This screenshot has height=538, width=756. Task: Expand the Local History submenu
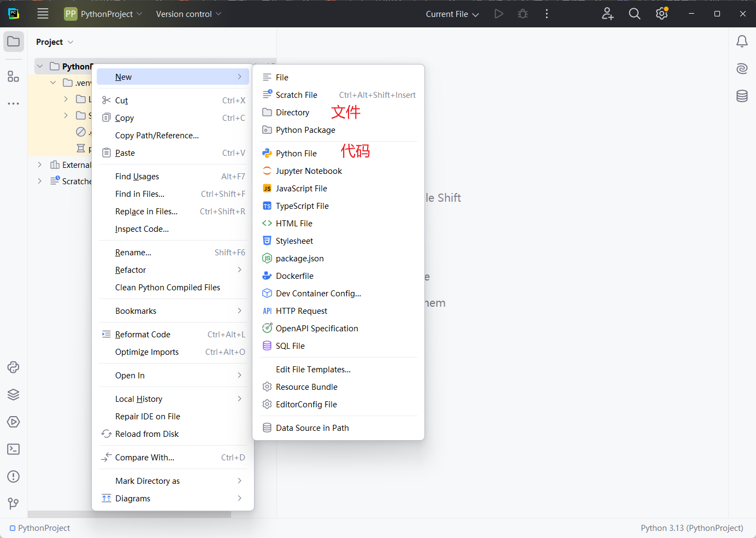[173, 399]
